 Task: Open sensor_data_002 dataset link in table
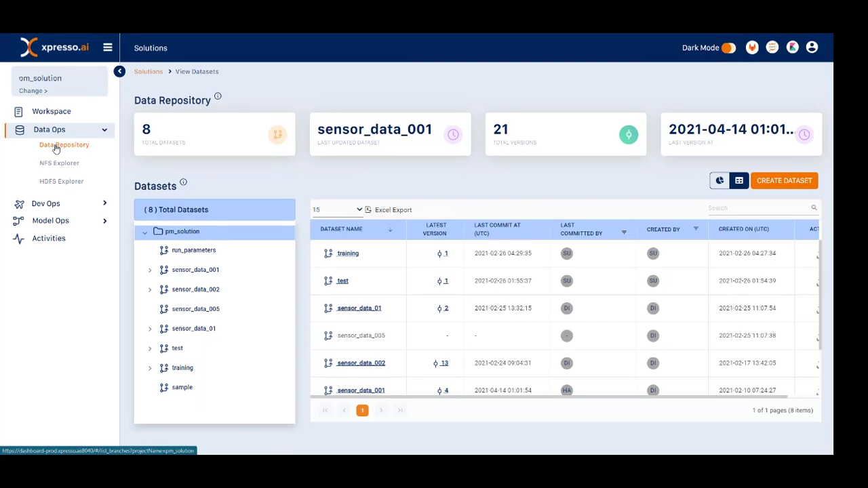click(361, 363)
